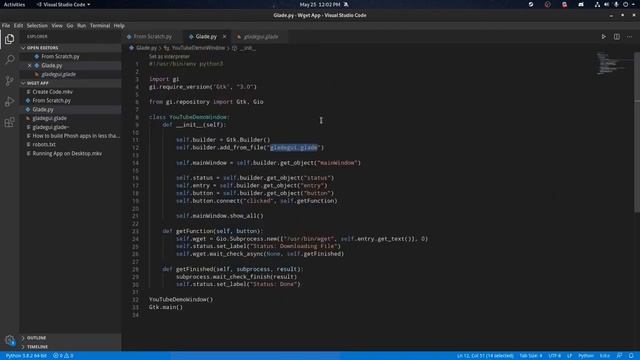
Task: Open the Source Control view
Action: coord(9,80)
